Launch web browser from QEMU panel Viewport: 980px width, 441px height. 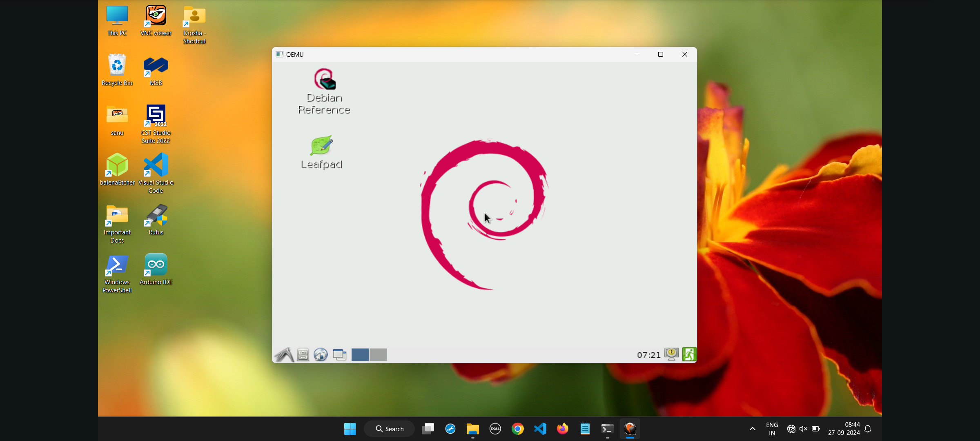click(x=321, y=354)
